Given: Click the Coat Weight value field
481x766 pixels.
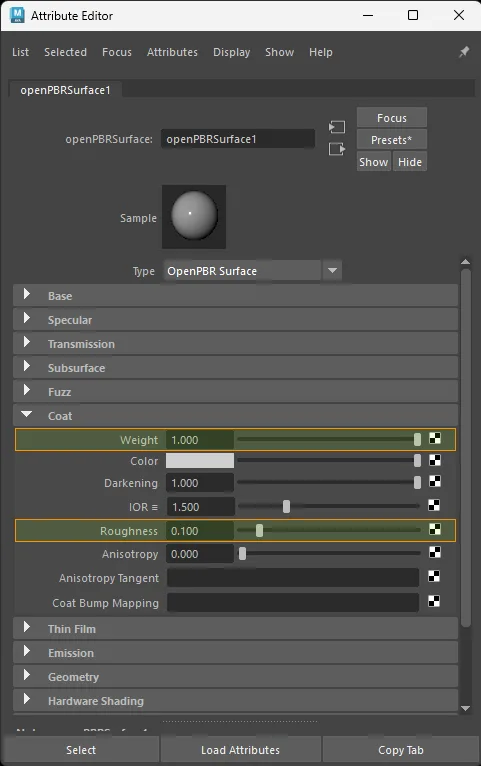Looking at the screenshot, I should (x=200, y=440).
